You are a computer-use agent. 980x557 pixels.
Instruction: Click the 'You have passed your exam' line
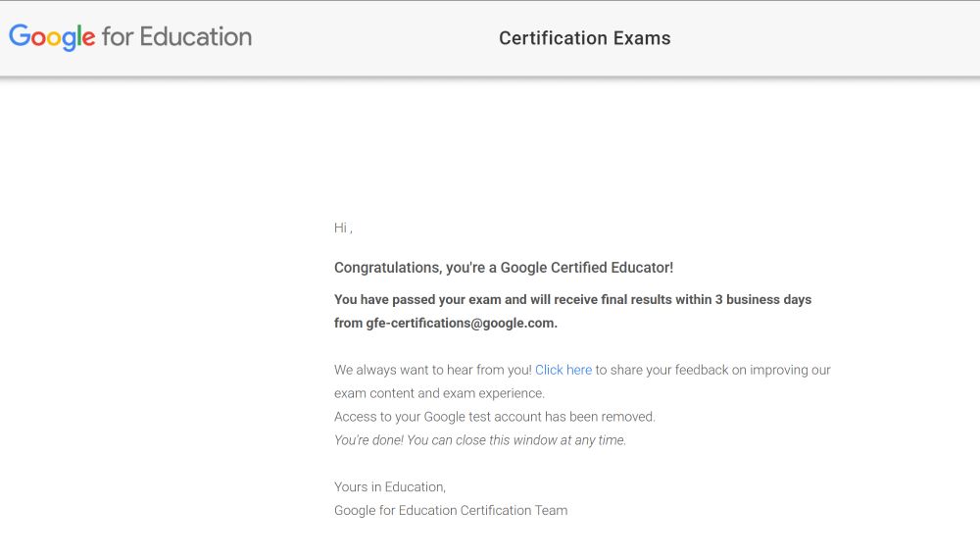tap(572, 299)
